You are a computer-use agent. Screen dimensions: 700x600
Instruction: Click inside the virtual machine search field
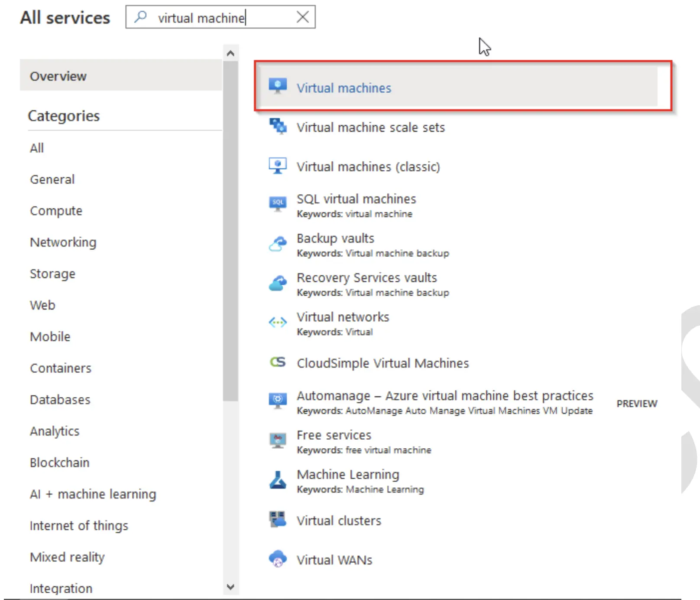(217, 18)
